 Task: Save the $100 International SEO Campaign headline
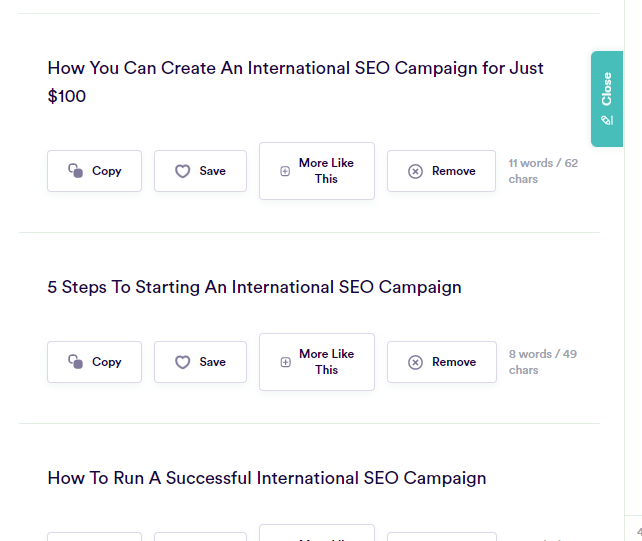tap(200, 171)
